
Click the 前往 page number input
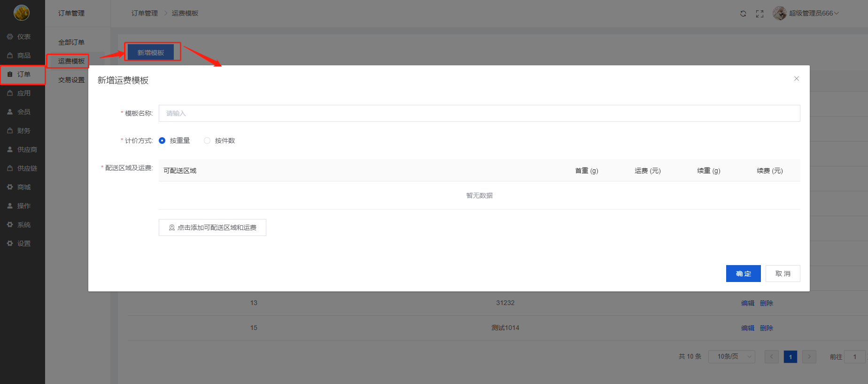point(855,357)
